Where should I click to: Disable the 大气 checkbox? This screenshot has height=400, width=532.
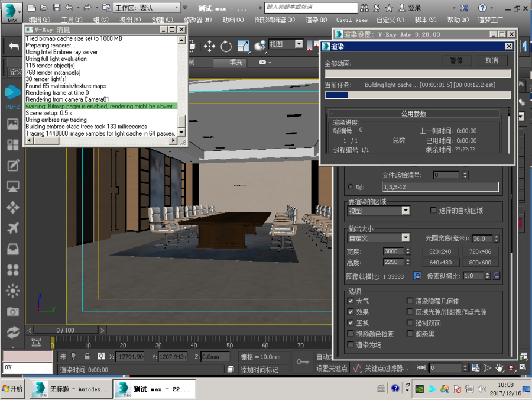351,300
